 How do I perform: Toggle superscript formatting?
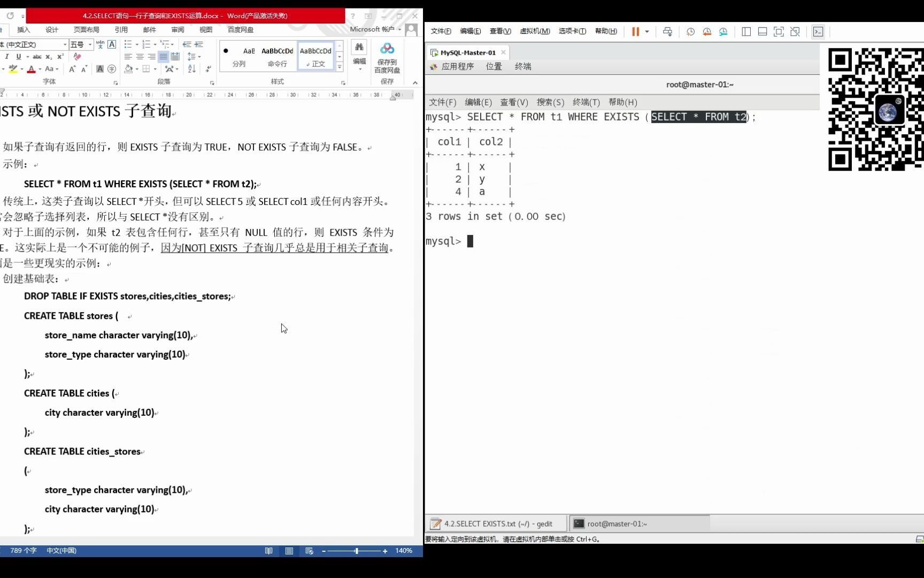60,57
